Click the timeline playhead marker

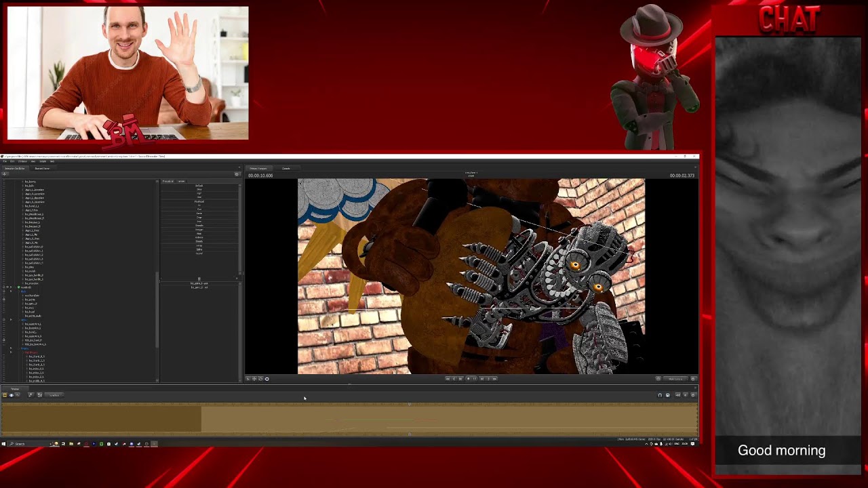[409, 404]
